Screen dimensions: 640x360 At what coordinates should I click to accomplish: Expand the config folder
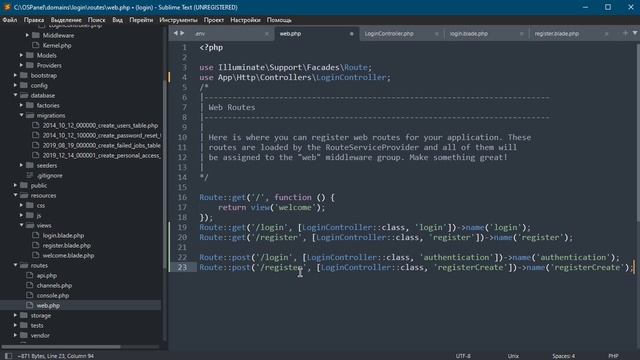(15, 85)
